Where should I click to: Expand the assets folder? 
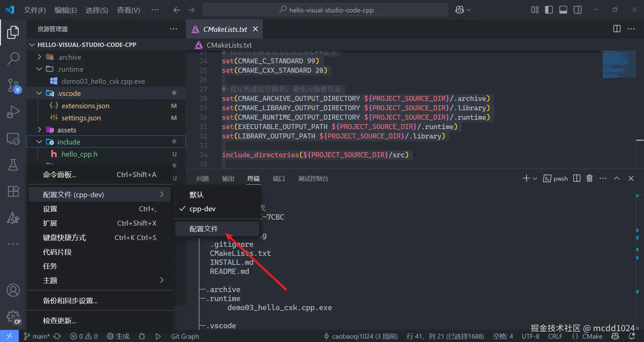(39, 130)
